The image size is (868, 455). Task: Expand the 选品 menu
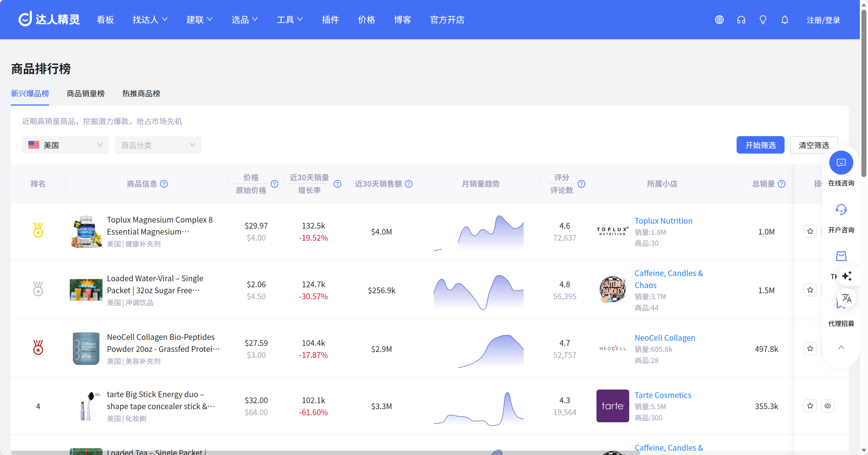point(244,20)
